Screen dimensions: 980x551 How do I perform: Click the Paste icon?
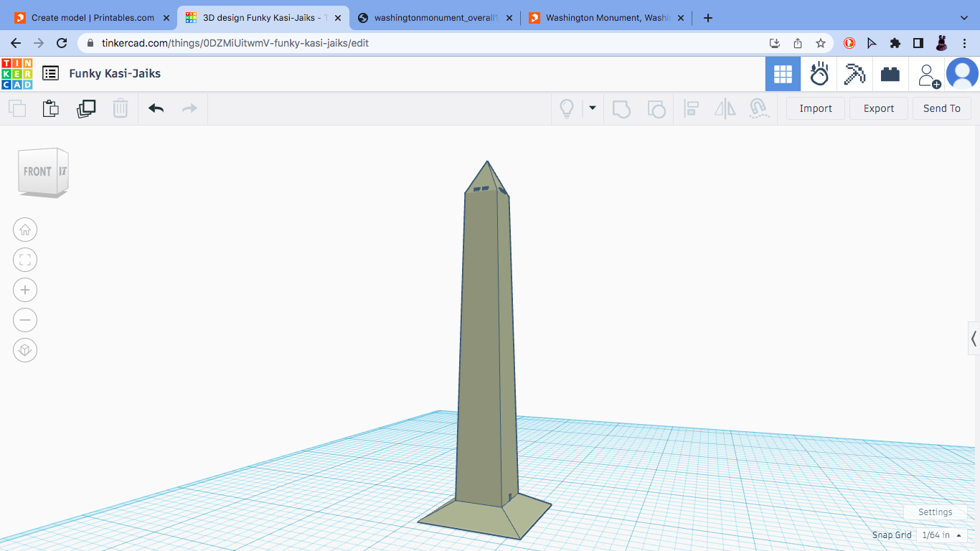50,108
